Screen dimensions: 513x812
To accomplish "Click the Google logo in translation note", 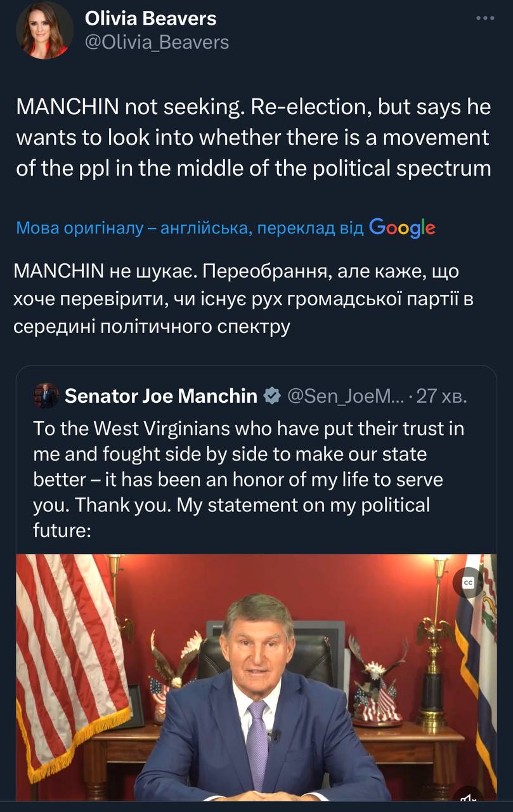I will coord(402,228).
